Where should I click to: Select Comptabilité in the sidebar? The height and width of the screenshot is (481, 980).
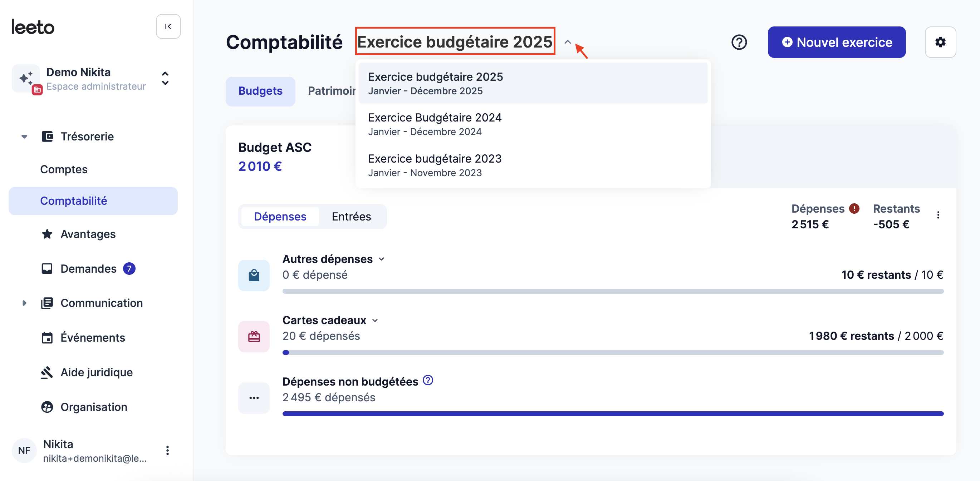coord(93,201)
